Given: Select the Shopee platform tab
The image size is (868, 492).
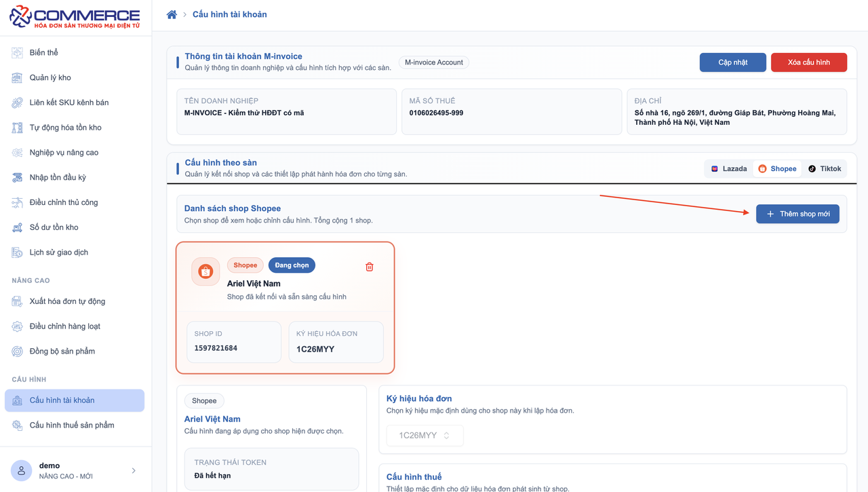Looking at the screenshot, I should [777, 169].
